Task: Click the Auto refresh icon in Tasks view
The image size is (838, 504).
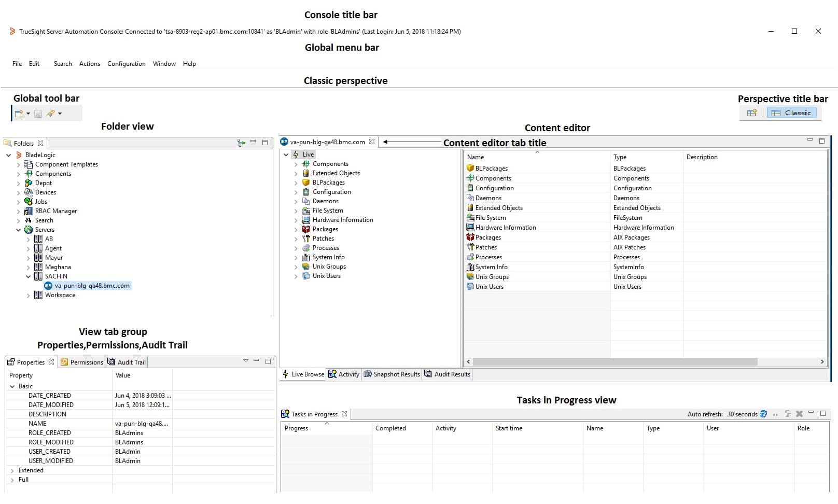Action: tap(763, 414)
